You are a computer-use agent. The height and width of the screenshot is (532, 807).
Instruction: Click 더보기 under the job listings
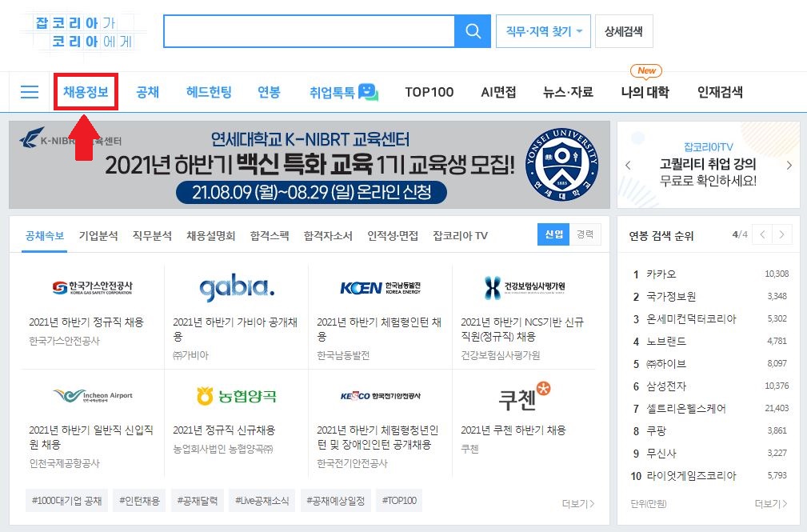click(578, 504)
